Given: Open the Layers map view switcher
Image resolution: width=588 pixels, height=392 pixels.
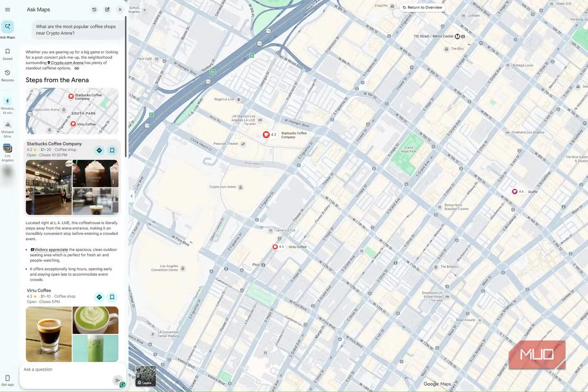Looking at the screenshot, I should 146,376.
